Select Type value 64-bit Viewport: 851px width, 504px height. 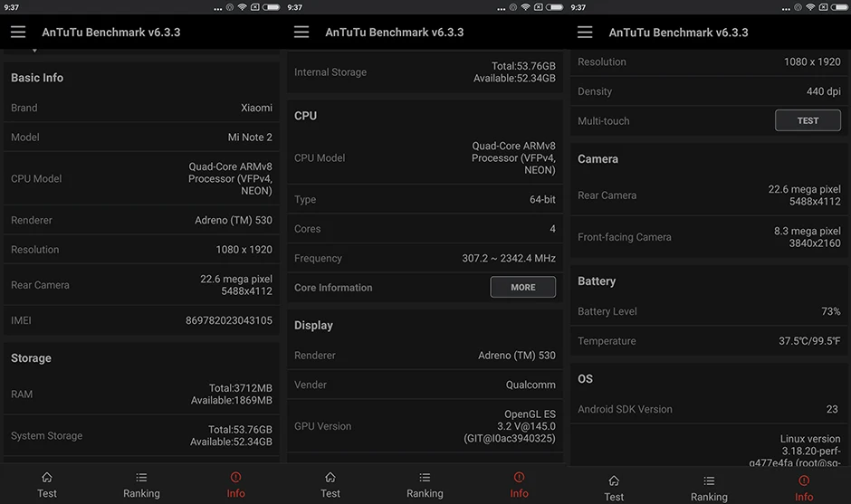(542, 199)
